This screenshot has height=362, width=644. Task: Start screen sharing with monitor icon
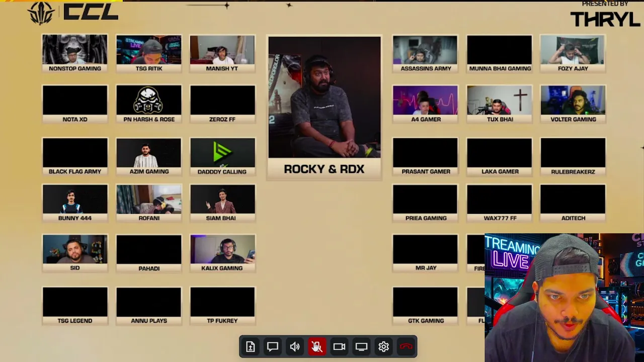[x=361, y=346]
